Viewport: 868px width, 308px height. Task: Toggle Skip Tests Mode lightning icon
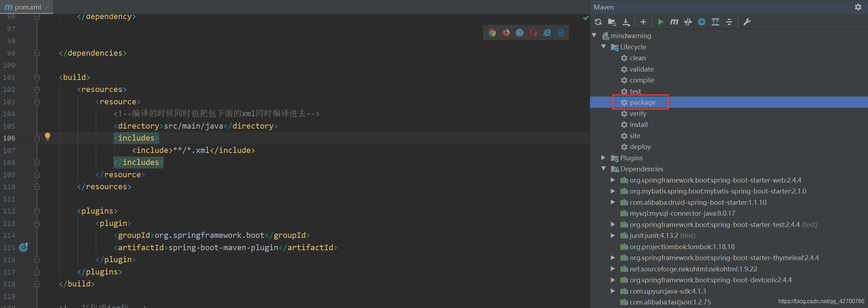702,22
